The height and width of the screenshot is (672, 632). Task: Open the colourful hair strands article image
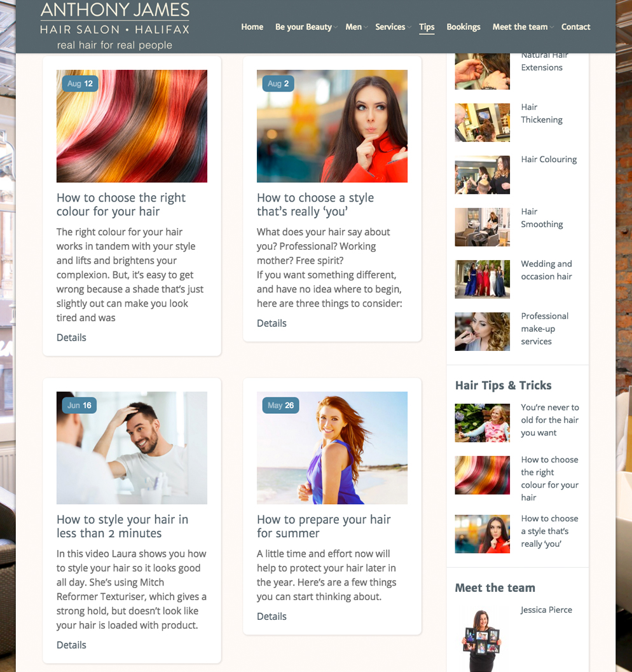(132, 126)
